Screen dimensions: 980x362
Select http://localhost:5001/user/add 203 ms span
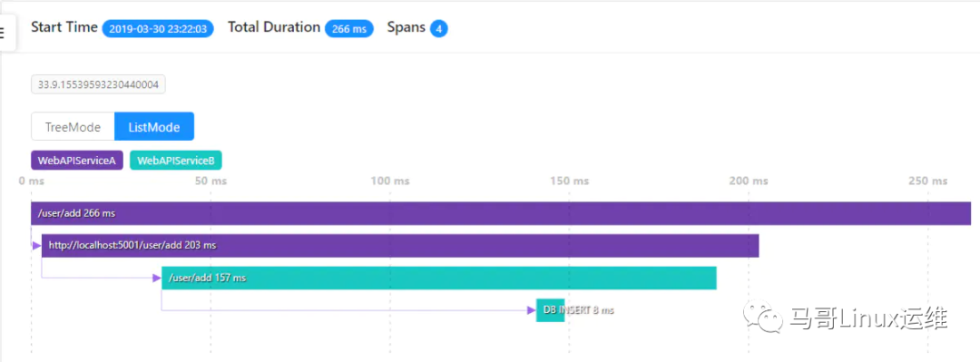(400, 245)
